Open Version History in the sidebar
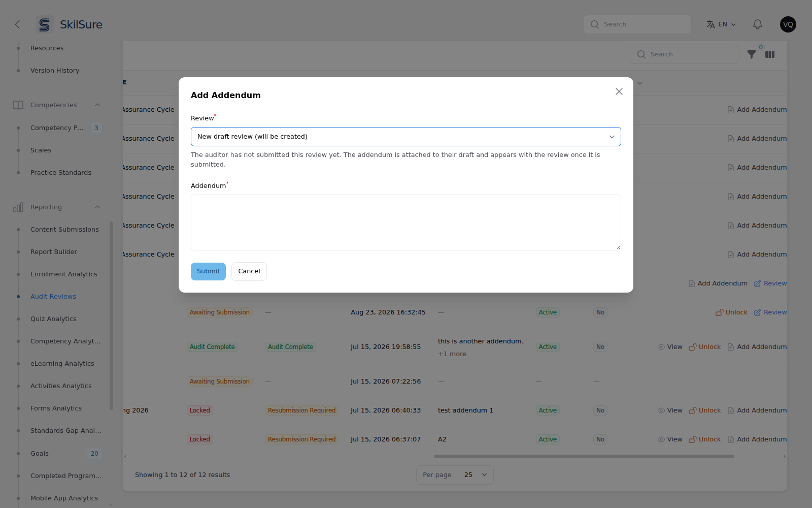 tap(55, 71)
